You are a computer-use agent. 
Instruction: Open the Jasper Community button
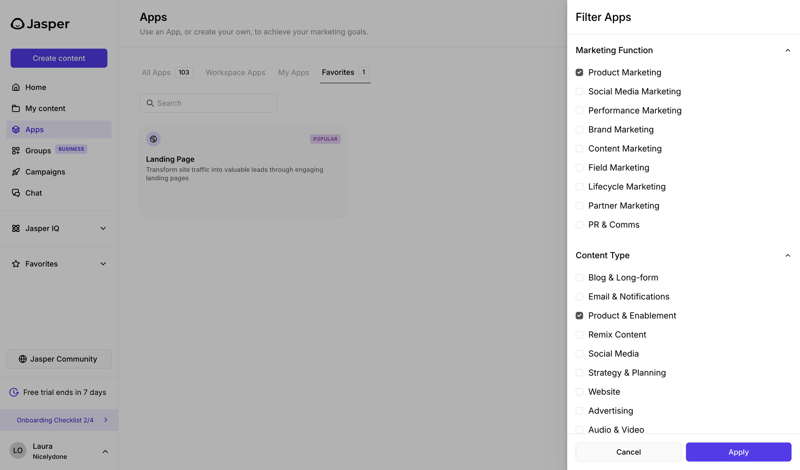59,359
